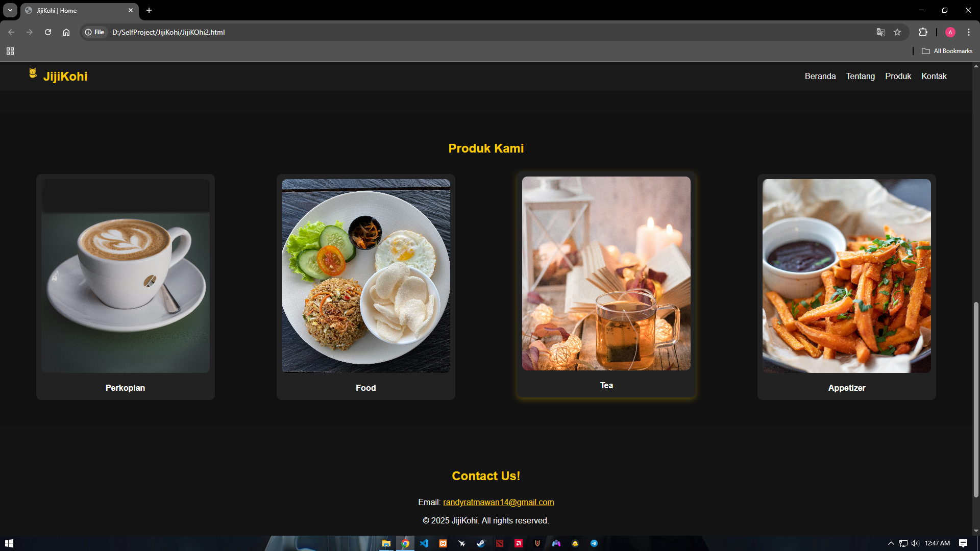Click the pink profile avatar
Viewport: 980px width, 551px height.
(950, 32)
